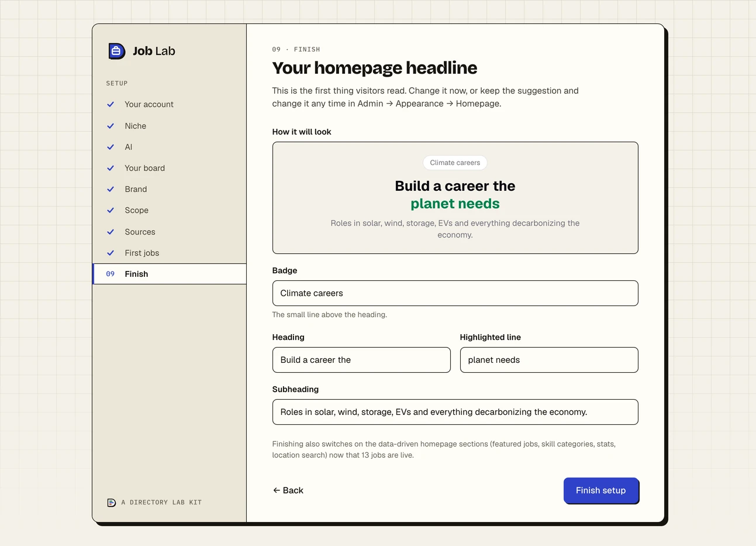Go to the Sources step
Viewport: 756px width, 546px height.
(170, 232)
